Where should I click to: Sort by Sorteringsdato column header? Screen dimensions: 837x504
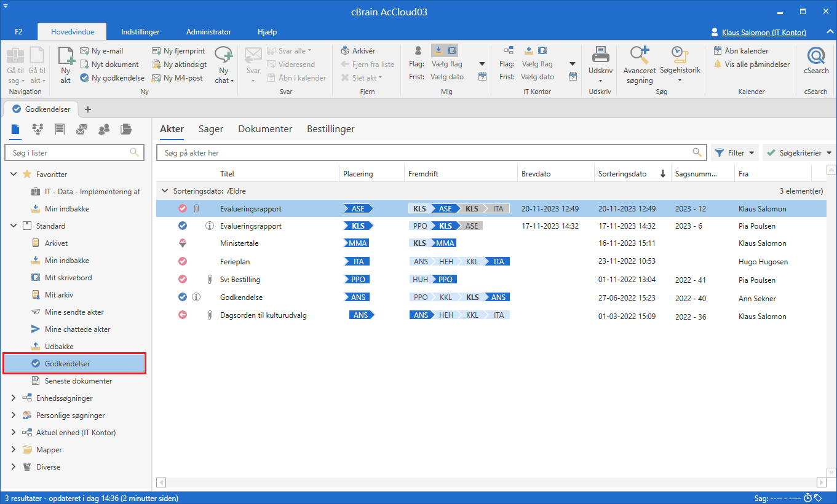click(622, 174)
